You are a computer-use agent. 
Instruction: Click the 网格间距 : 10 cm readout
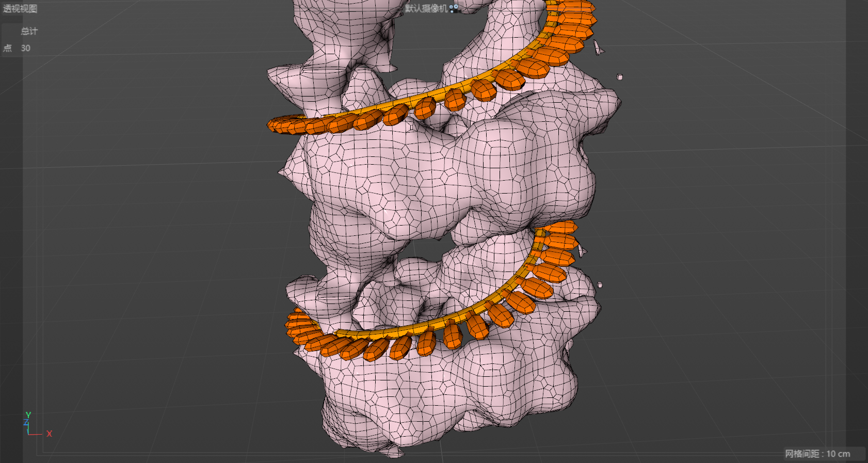pyautogui.click(x=817, y=454)
